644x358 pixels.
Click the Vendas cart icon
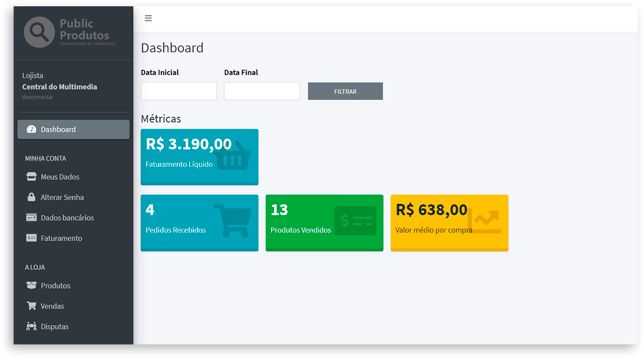click(31, 306)
